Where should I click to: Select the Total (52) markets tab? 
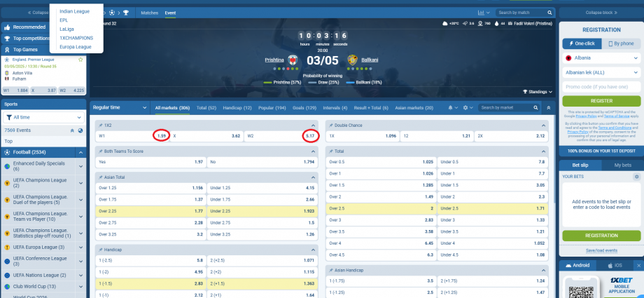point(206,108)
